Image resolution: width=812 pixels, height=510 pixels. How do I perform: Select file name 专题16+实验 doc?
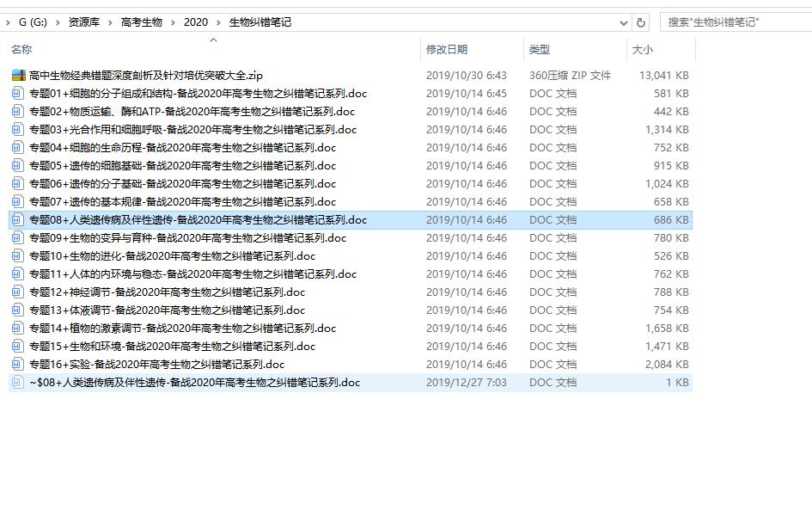point(156,365)
